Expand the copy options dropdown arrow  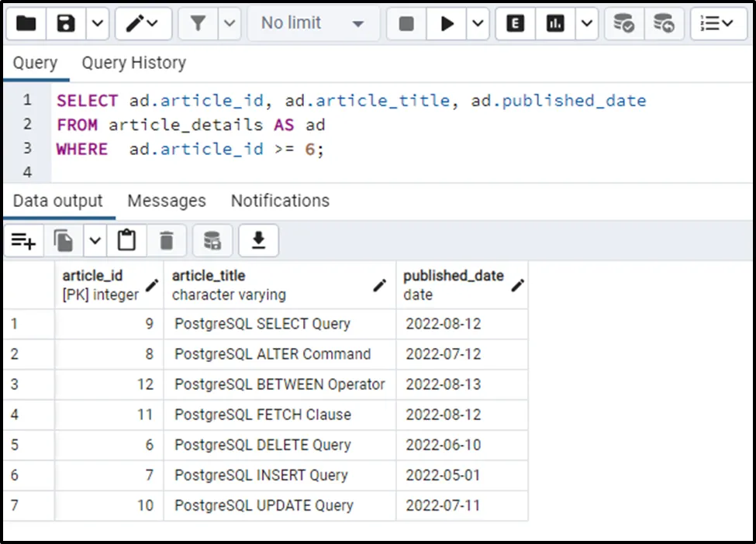pos(95,240)
